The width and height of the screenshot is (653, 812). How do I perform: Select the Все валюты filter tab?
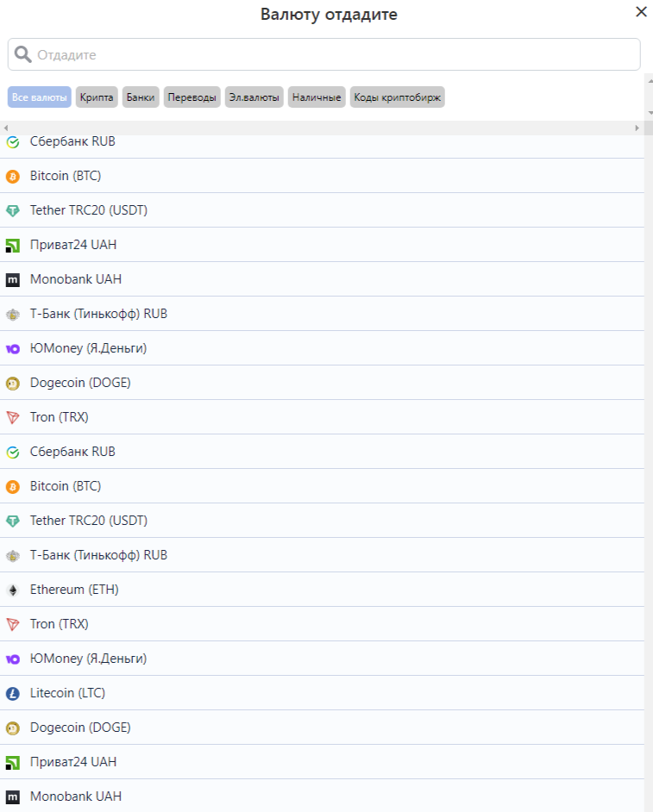coord(40,97)
